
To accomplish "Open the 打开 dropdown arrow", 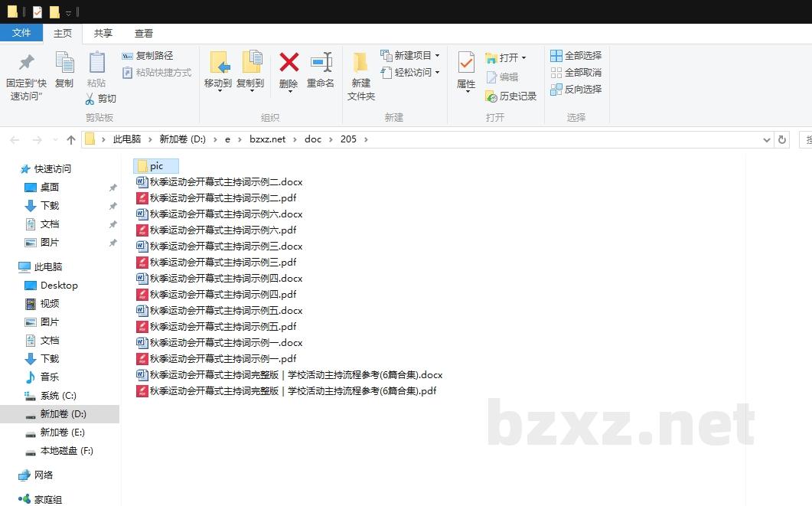I will [x=523, y=57].
